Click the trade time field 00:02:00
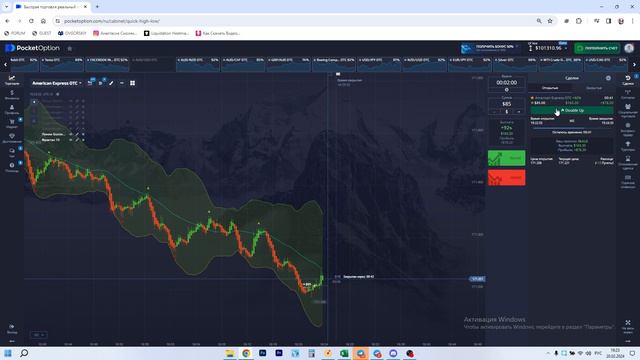This screenshot has width=640, height=360. pyautogui.click(x=507, y=82)
